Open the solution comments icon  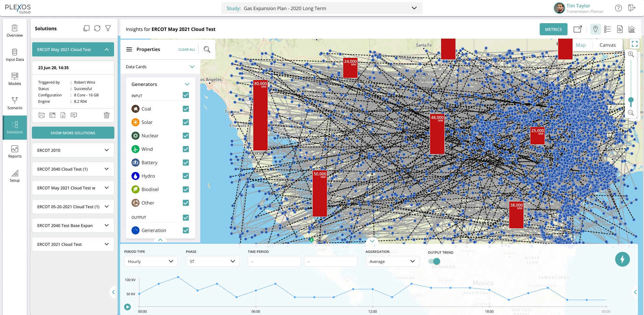point(74,115)
